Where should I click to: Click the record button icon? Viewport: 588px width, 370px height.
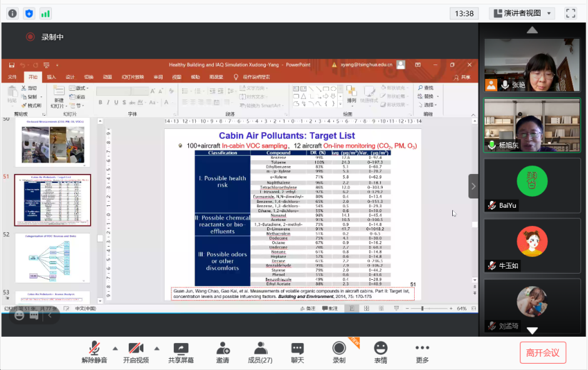[x=339, y=349]
